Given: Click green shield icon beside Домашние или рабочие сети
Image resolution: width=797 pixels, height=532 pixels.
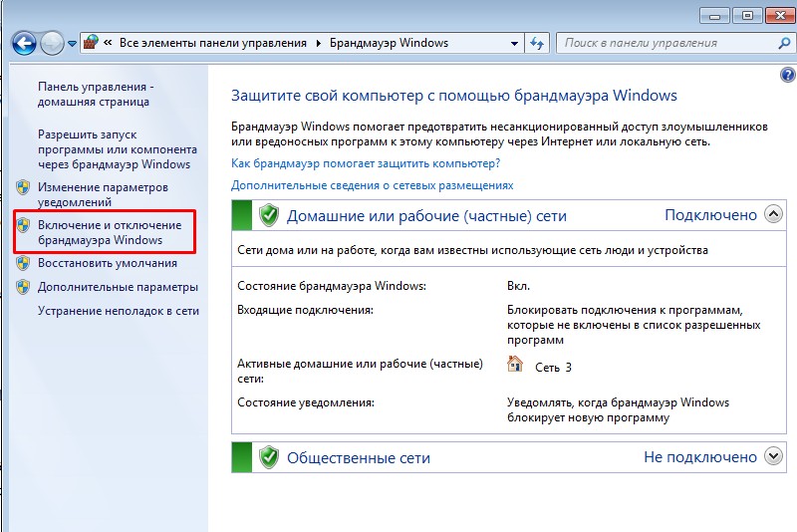Looking at the screenshot, I should (x=268, y=215).
